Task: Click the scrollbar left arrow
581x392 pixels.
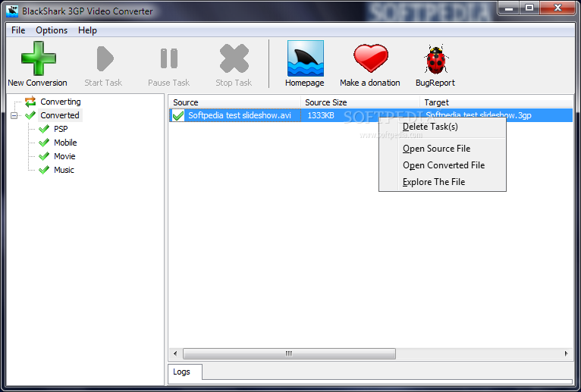Action: [175, 354]
